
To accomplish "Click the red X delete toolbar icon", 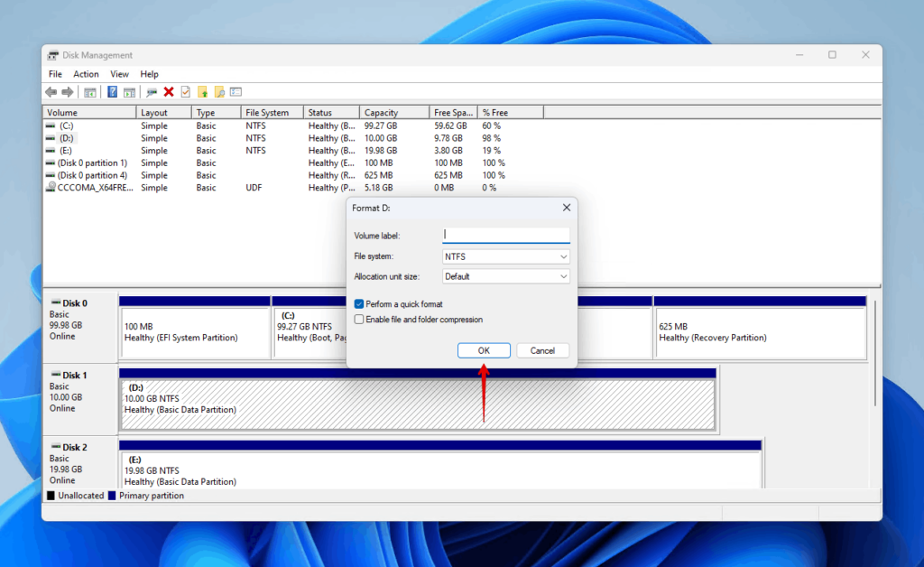I will [x=169, y=91].
